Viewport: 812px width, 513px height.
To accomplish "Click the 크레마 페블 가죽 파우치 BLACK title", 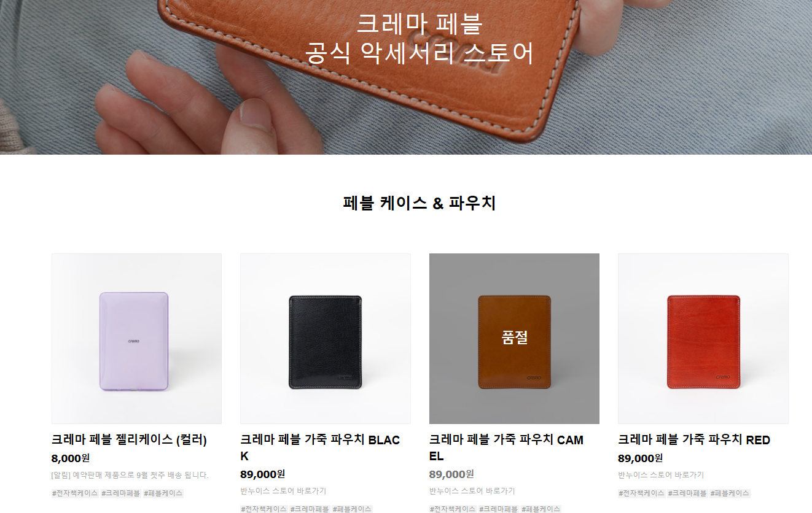I will click(320, 448).
